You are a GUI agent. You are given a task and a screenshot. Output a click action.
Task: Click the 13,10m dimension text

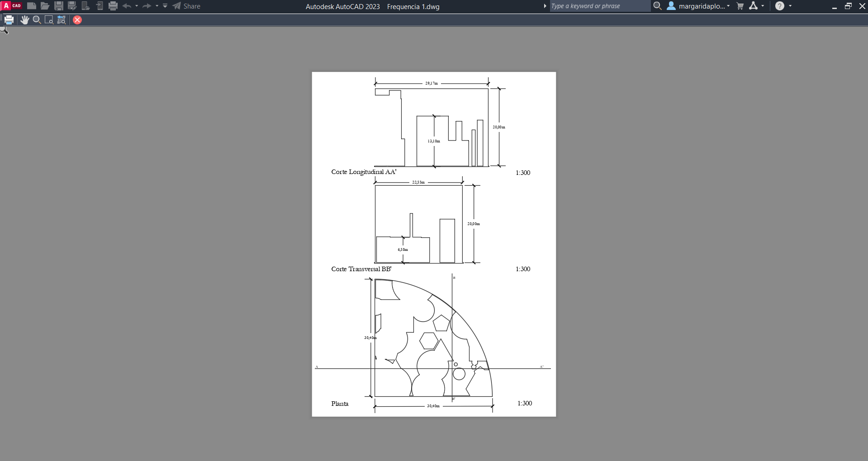434,141
